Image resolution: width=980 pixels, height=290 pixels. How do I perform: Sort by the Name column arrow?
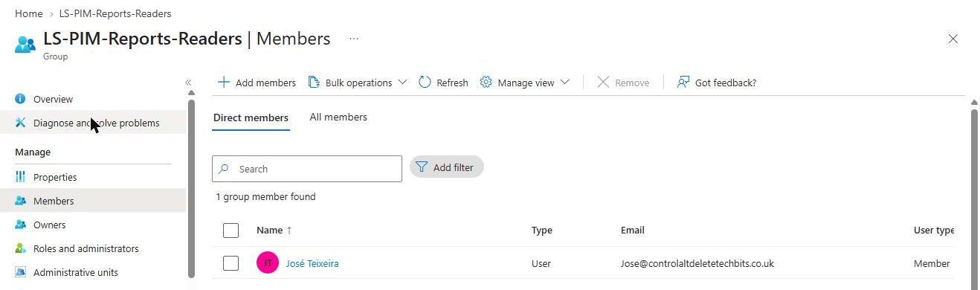click(289, 231)
